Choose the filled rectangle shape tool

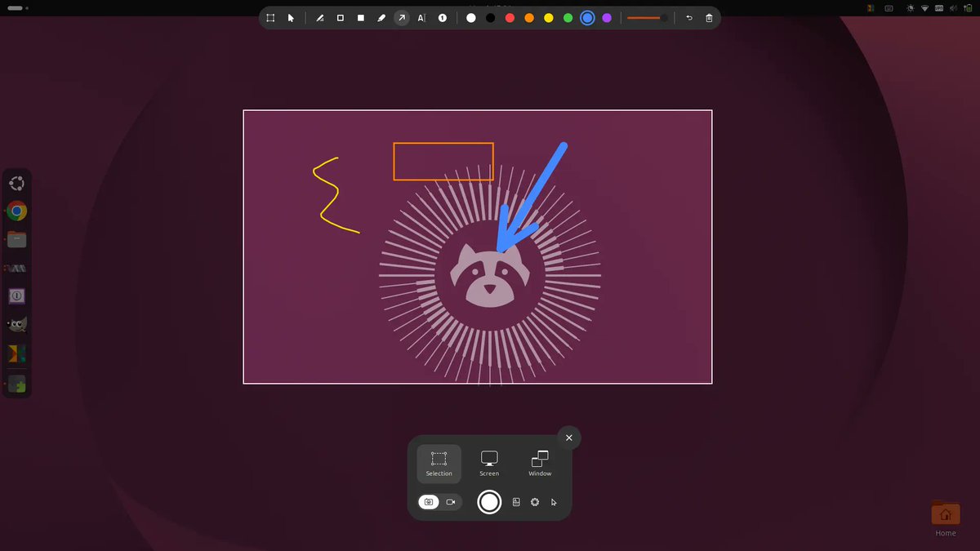[x=361, y=17]
